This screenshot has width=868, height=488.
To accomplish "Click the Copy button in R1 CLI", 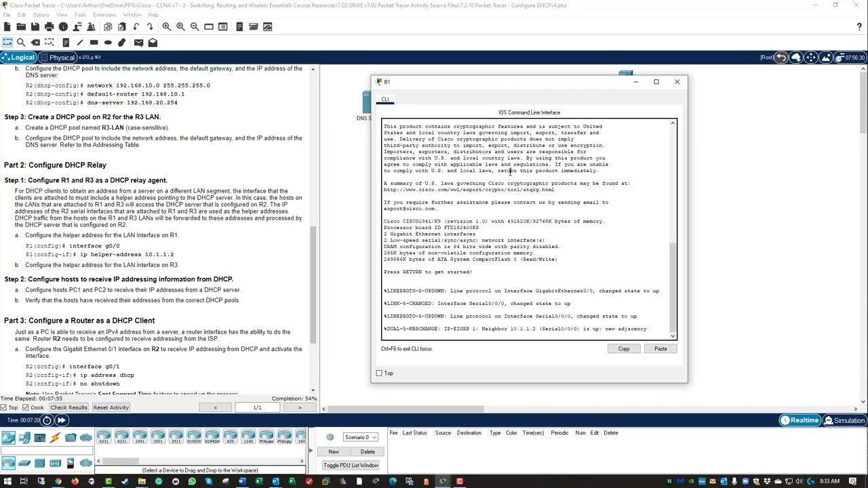I will 624,349.
